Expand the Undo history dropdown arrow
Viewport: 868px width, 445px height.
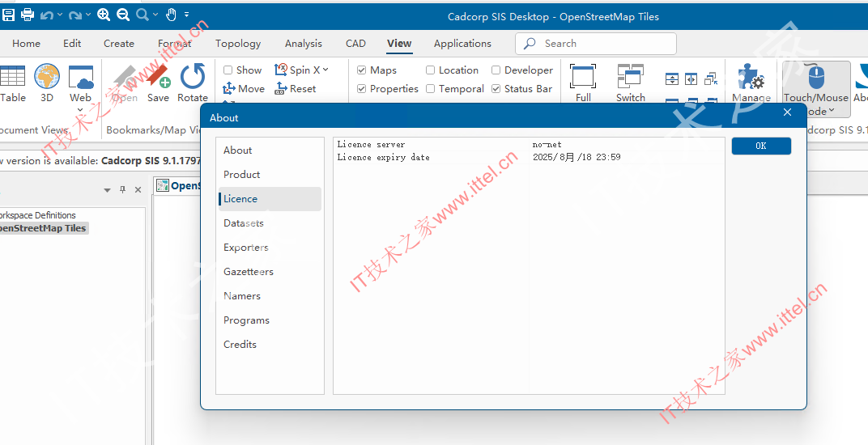[x=60, y=15]
